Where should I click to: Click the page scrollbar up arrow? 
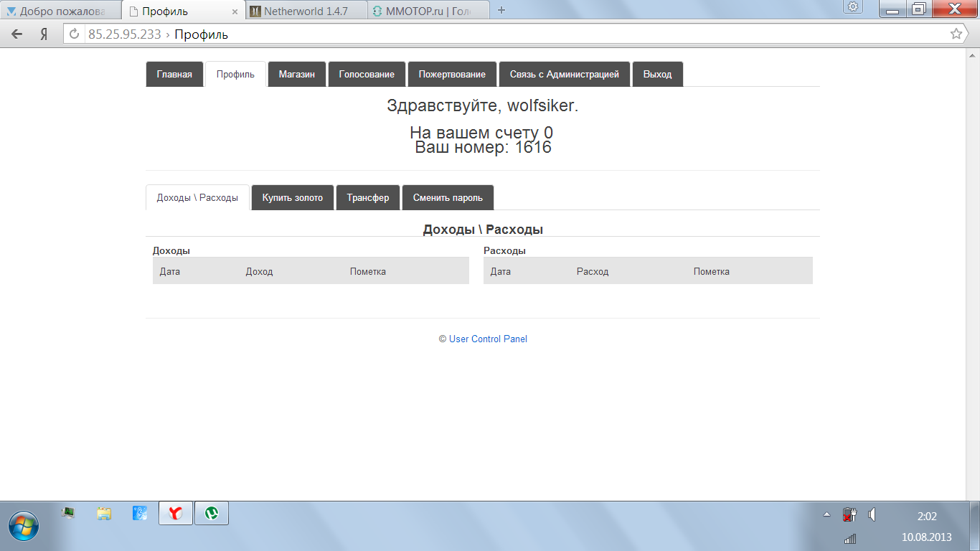(x=974, y=55)
